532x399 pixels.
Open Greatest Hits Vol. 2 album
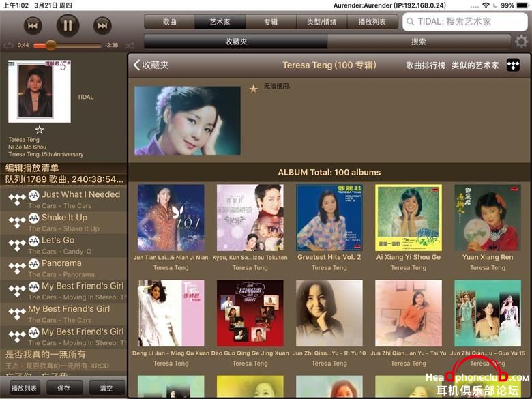click(x=329, y=218)
